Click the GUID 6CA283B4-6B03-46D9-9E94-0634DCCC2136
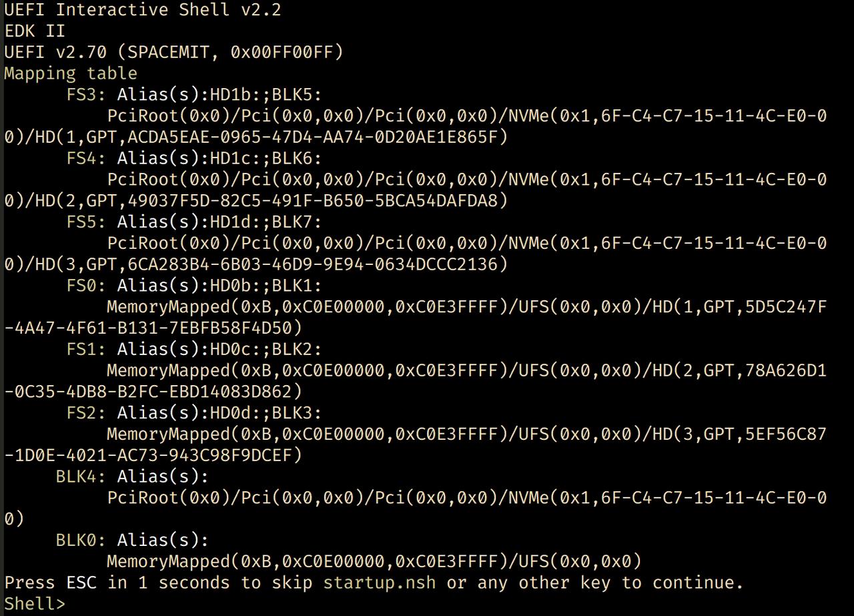The image size is (854, 616). click(313, 264)
